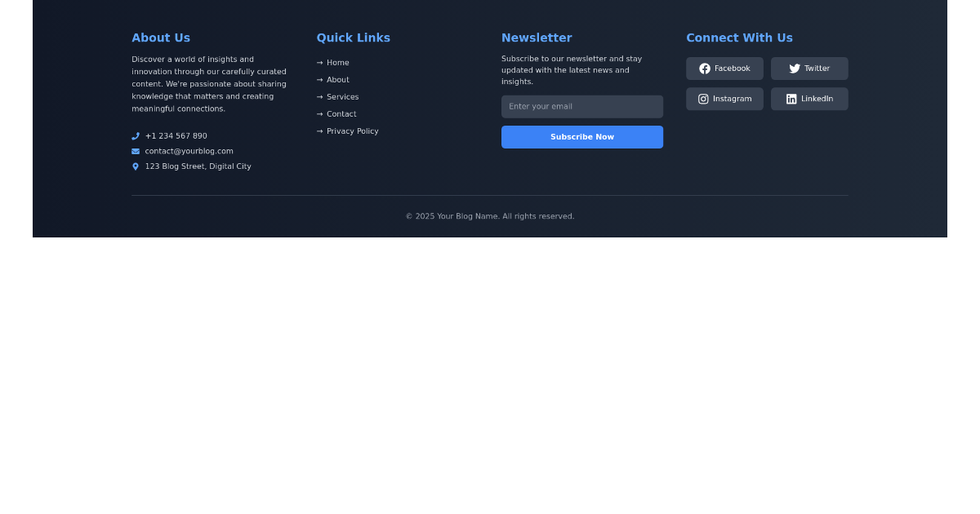View the Privacy Policy page

tap(352, 131)
